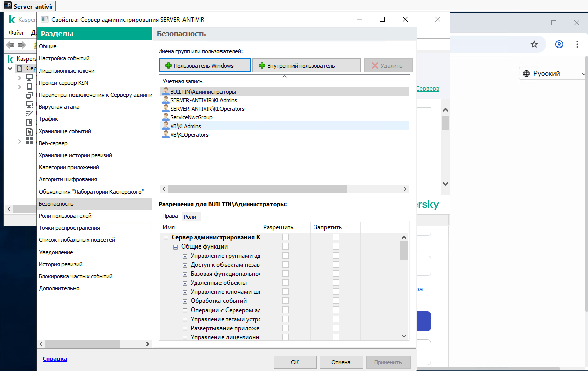This screenshot has height=371, width=588.
Task: Tick Запретить for Удаленные объекты
Action: pos(336,283)
